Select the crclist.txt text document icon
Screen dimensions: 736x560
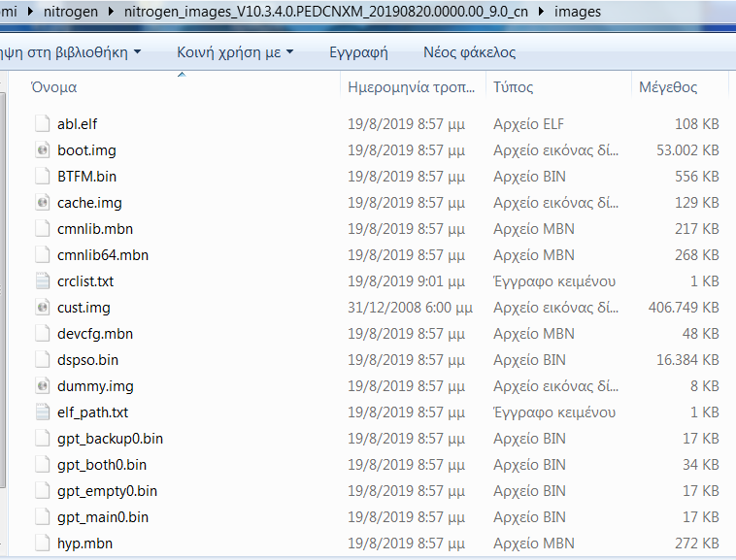click(x=42, y=281)
